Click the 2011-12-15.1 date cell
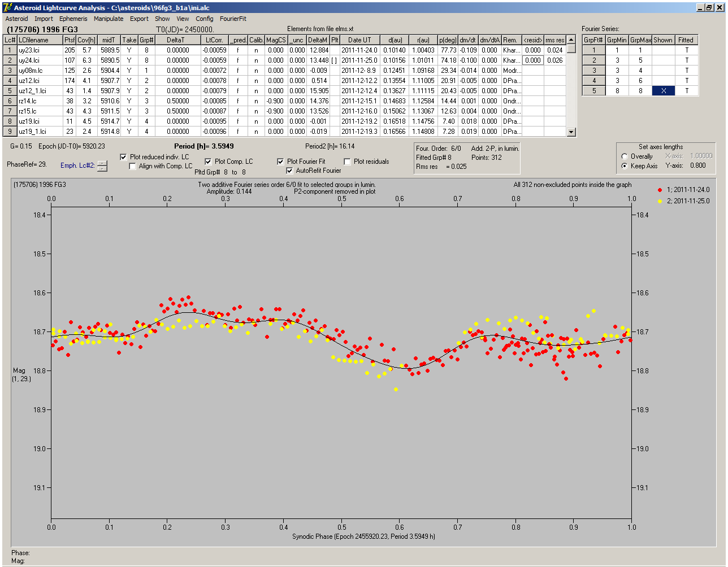Screen dimensions: 728x567 click(x=359, y=101)
